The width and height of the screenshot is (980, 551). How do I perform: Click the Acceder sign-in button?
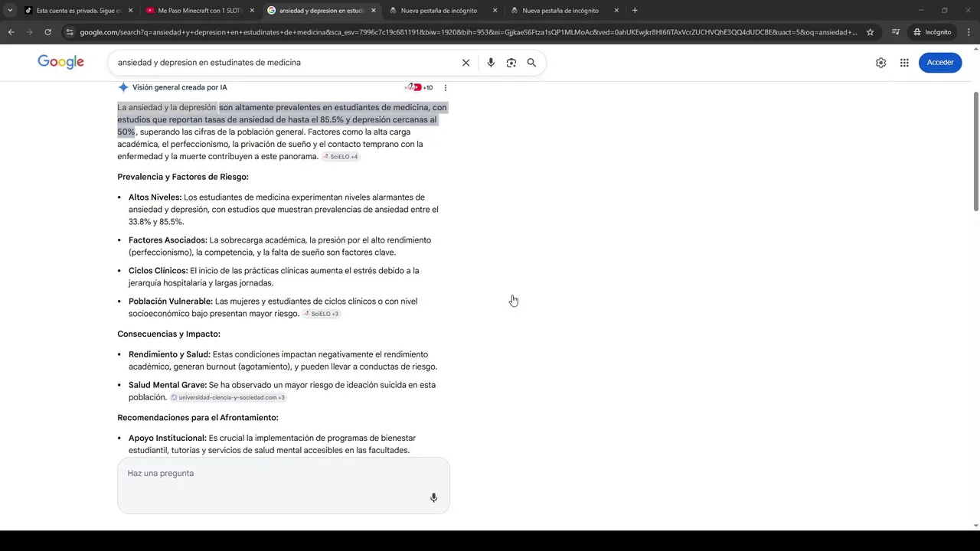[940, 63]
